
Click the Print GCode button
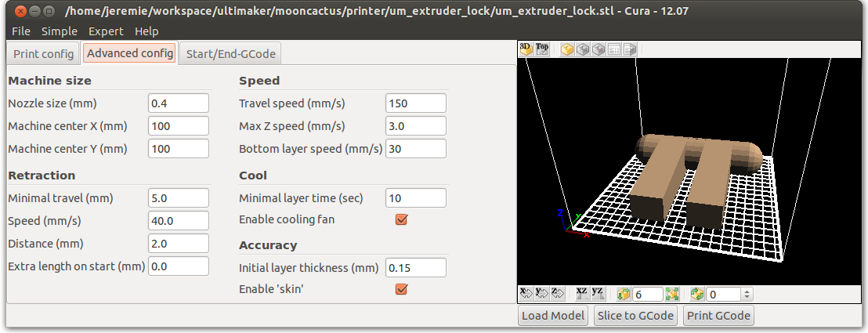[x=718, y=316]
